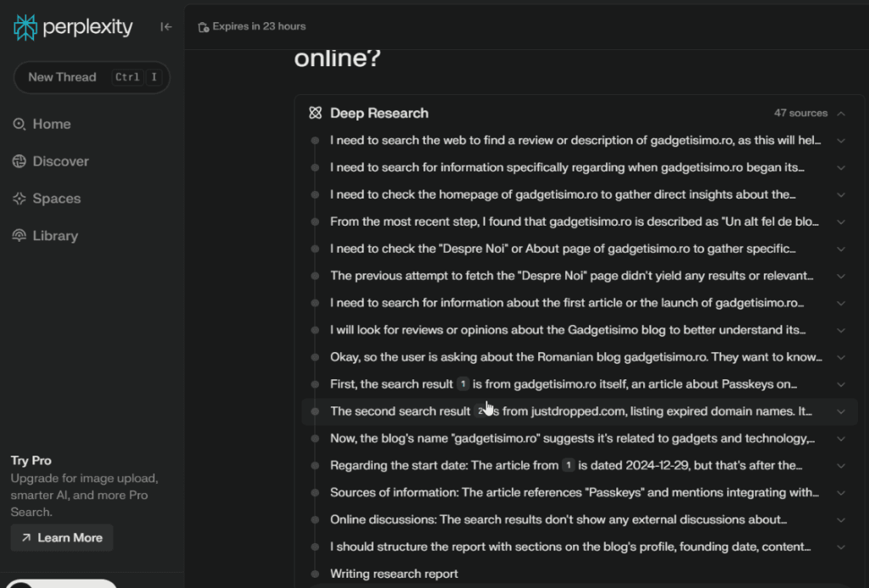This screenshot has width=869, height=588.
Task: Click citation badge 2 in 'The second search result'
Action: 480,412
